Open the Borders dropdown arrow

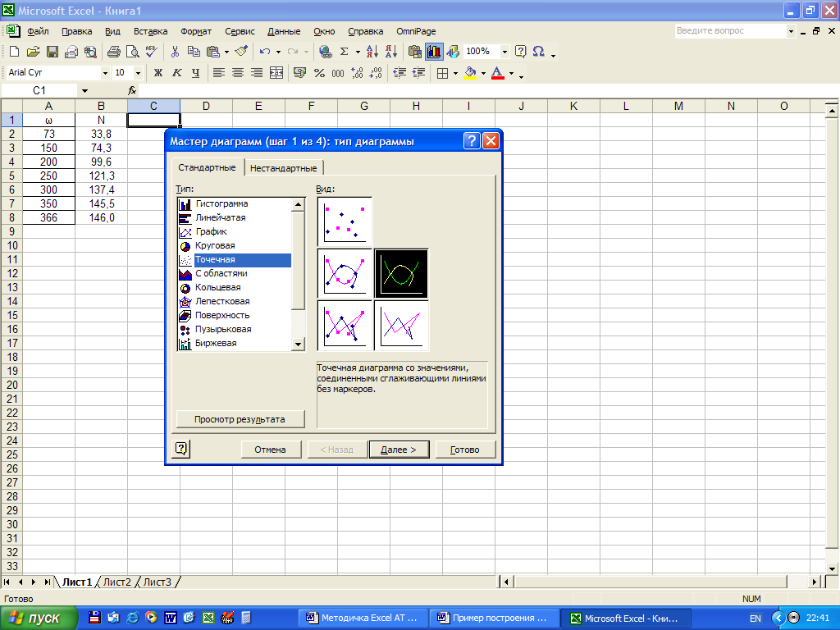coord(455,73)
